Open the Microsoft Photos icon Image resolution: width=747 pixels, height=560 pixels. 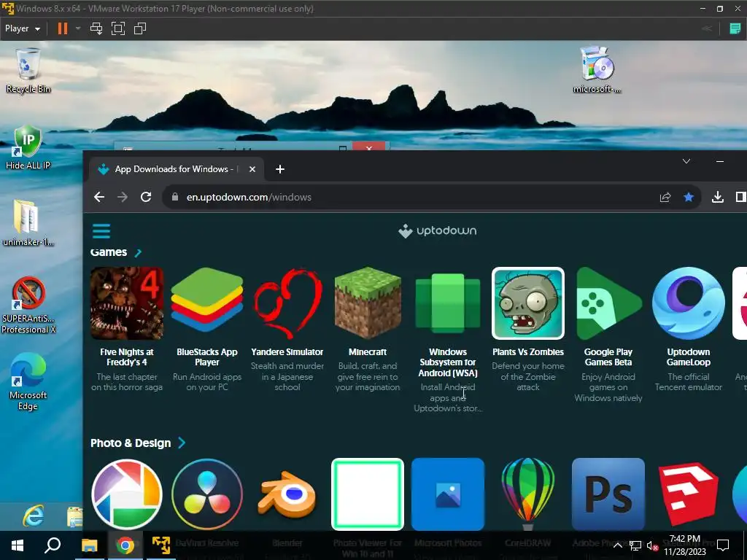[x=448, y=494]
